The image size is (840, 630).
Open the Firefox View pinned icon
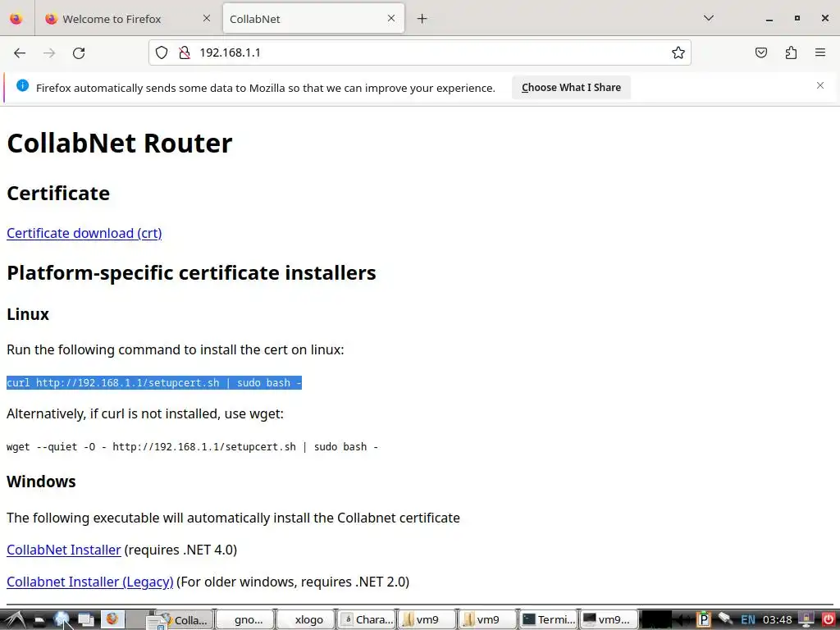[16, 19]
